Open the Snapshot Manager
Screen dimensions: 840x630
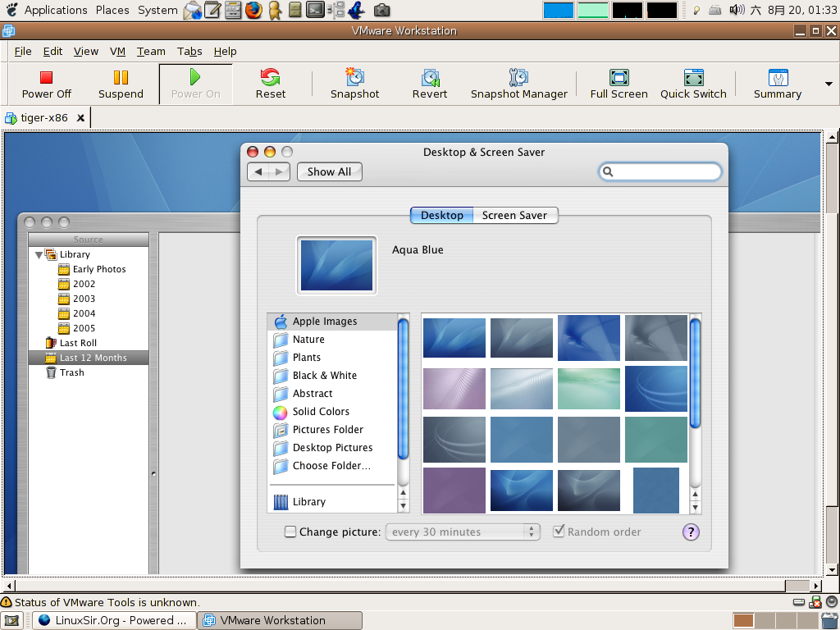click(518, 84)
